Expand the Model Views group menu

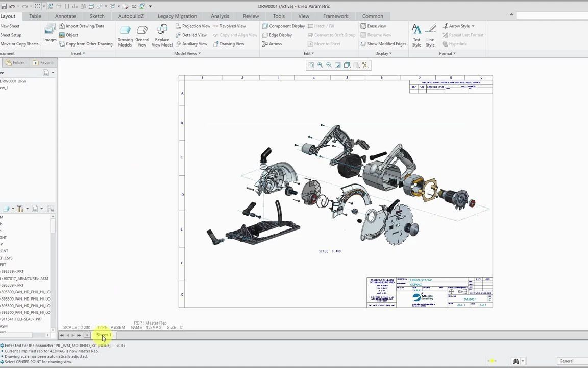click(x=187, y=53)
